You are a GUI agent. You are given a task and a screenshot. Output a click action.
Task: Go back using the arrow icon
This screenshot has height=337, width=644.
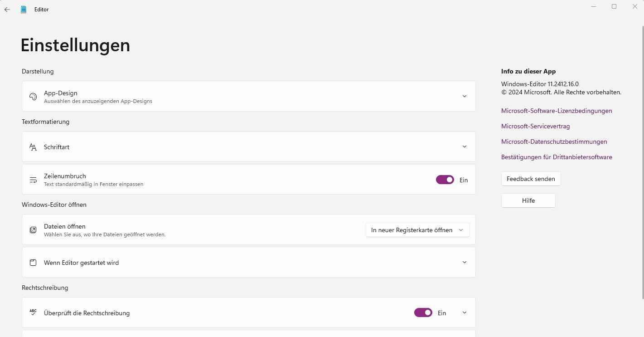[x=7, y=10]
